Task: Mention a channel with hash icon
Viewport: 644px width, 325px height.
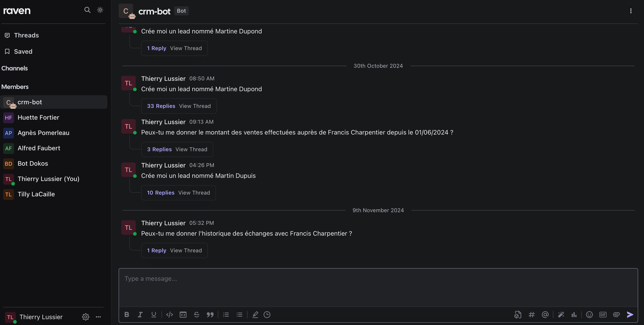Action: coord(531,315)
